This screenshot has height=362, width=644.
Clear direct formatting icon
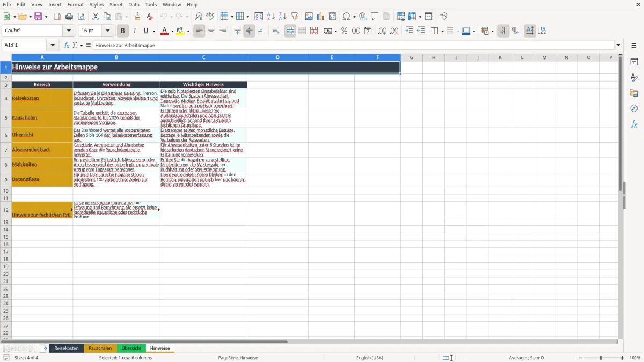[150, 17]
